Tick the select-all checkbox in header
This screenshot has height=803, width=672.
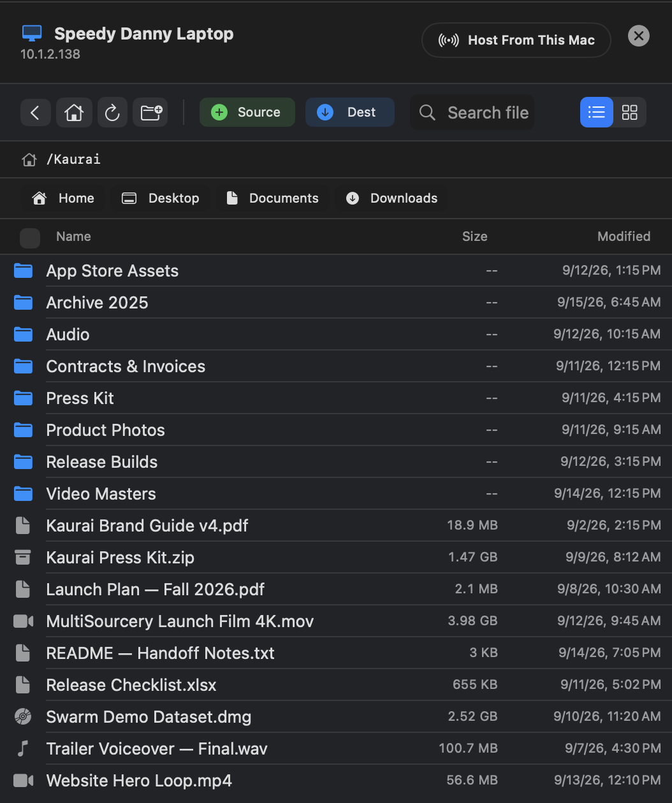(x=30, y=238)
